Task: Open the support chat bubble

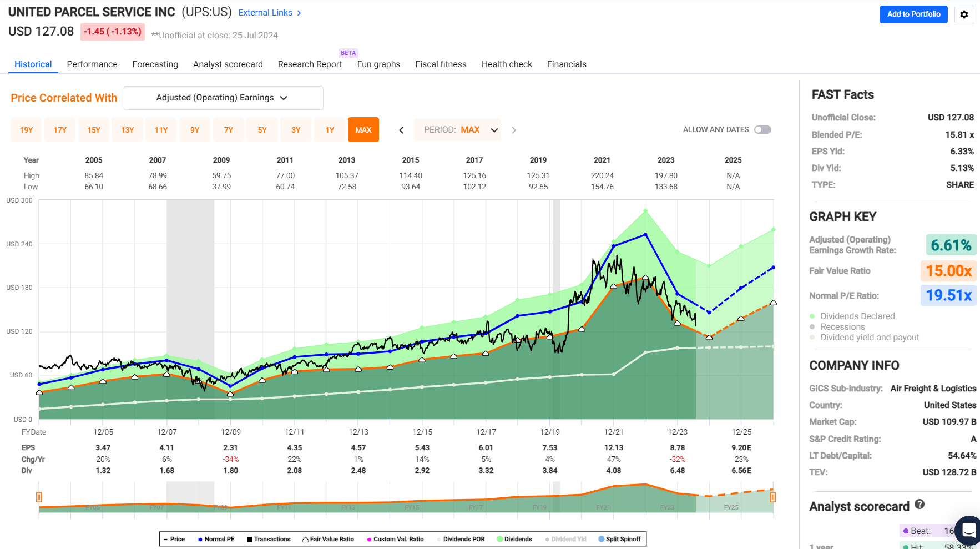Action: [x=968, y=531]
